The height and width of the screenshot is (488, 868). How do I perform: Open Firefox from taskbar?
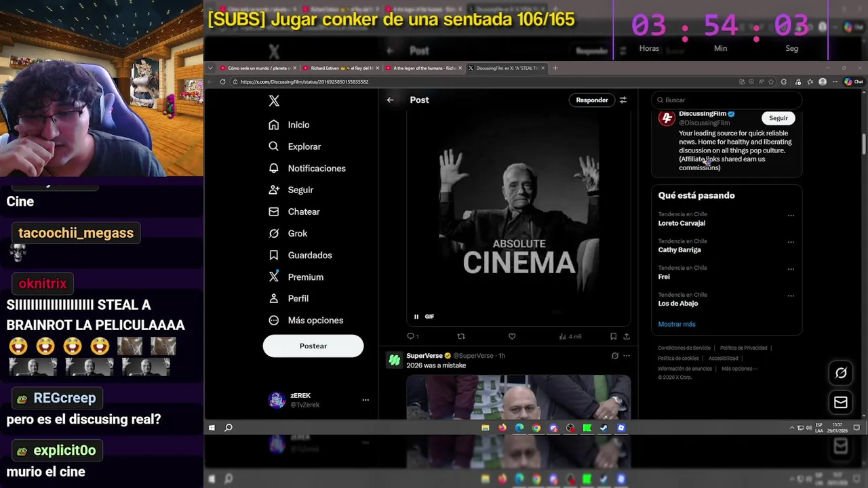point(502,428)
